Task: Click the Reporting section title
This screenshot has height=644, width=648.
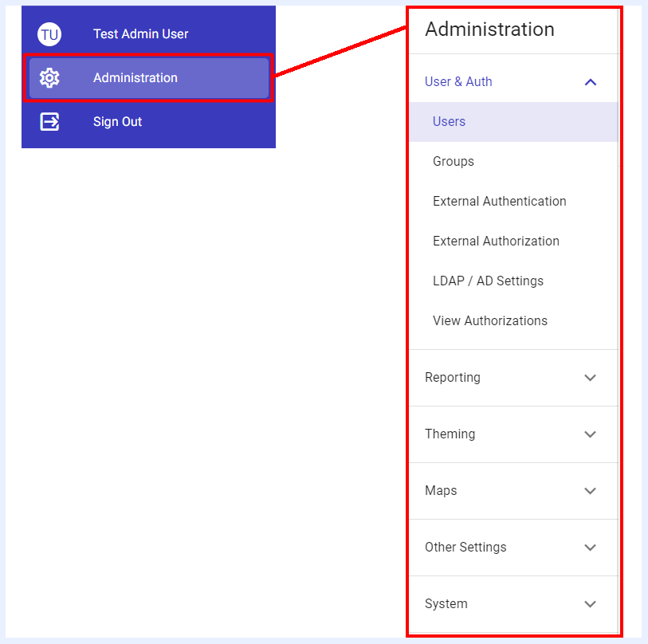Action: (x=453, y=377)
